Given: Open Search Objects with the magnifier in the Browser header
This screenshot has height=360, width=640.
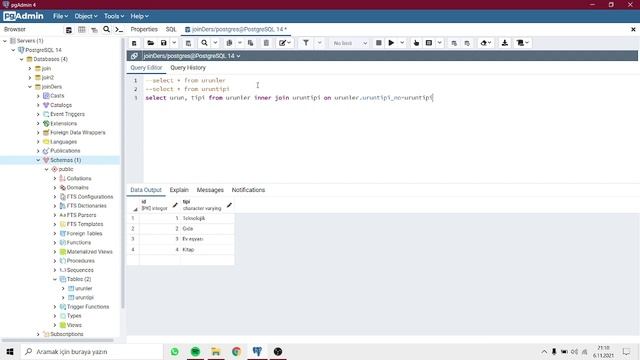Looking at the screenshot, I should point(107,29).
